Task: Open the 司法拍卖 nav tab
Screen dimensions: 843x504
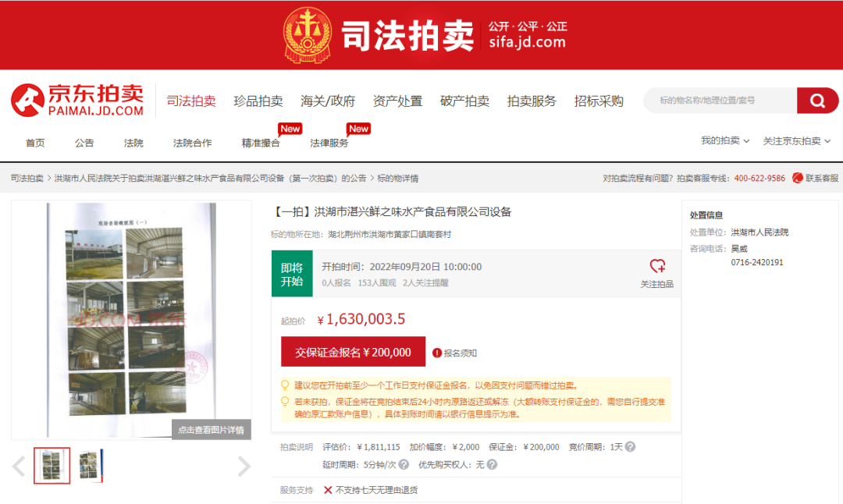Action: point(191,101)
